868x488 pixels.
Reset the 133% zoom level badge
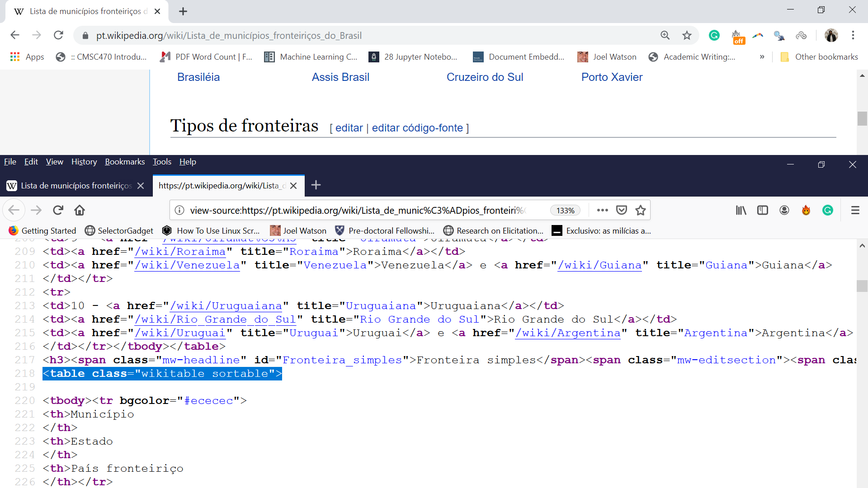click(x=565, y=211)
